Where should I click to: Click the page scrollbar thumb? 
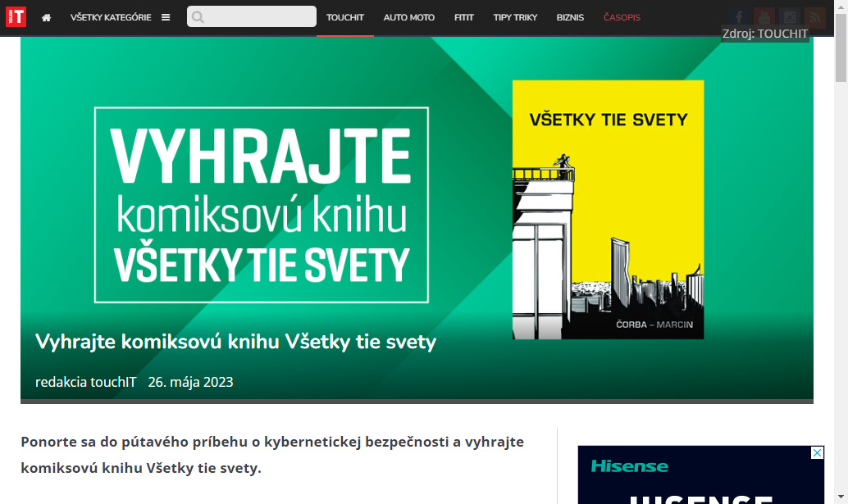point(841,48)
